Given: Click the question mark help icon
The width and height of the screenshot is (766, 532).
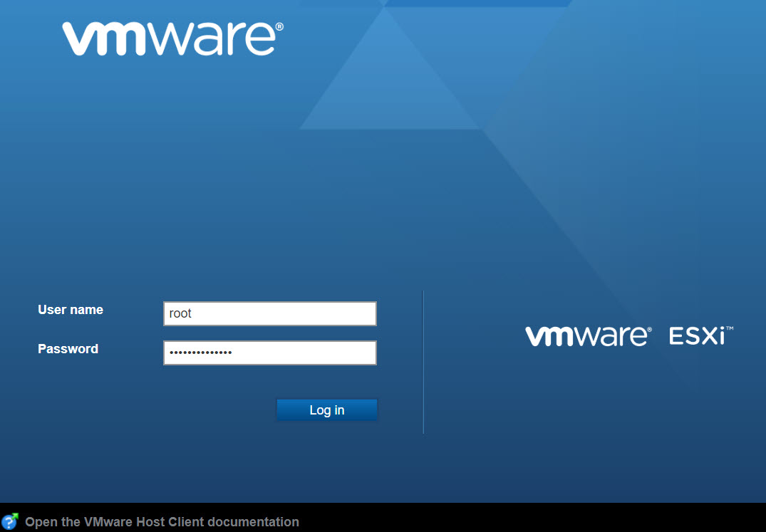Looking at the screenshot, I should click(10, 521).
